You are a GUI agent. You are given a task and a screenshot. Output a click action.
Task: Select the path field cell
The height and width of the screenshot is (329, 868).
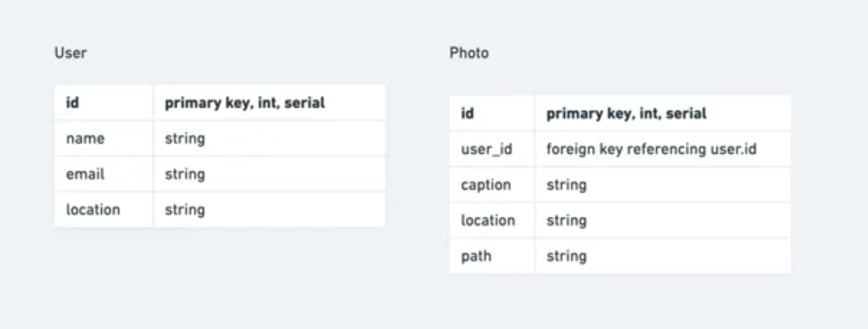click(477, 256)
